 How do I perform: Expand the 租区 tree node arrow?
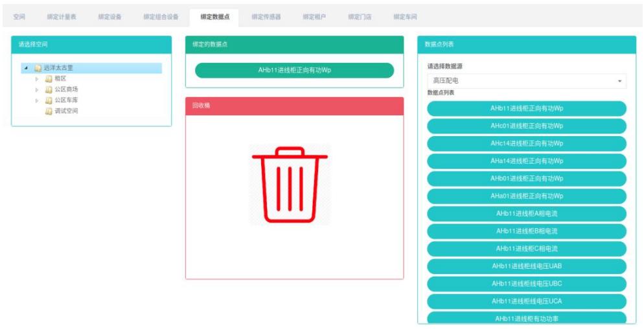pos(38,79)
